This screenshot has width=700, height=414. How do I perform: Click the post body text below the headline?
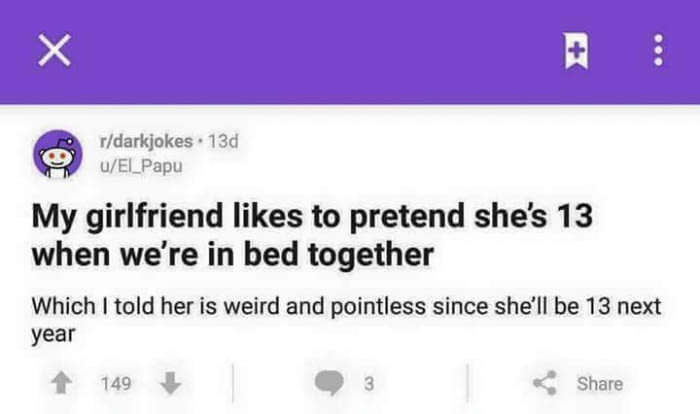346,320
